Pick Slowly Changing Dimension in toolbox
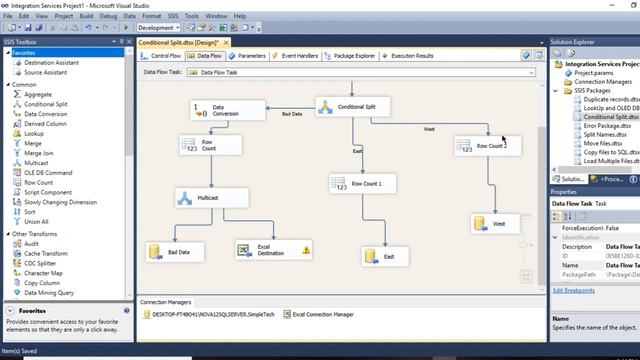 [x=60, y=202]
